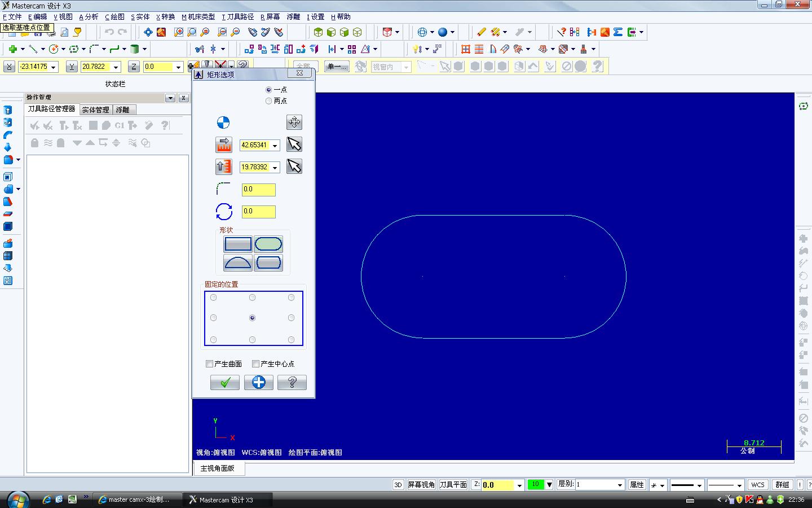Click the green plus create point icon
The image size is (812, 508).
[x=12, y=49]
